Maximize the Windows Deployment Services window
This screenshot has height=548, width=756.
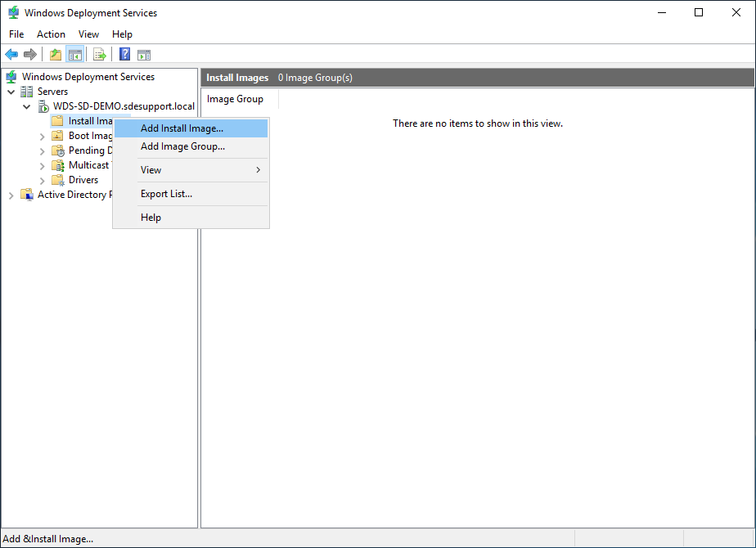[x=699, y=12]
